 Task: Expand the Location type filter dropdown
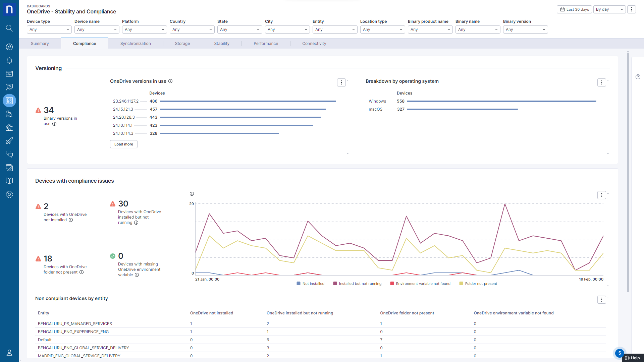383,29
